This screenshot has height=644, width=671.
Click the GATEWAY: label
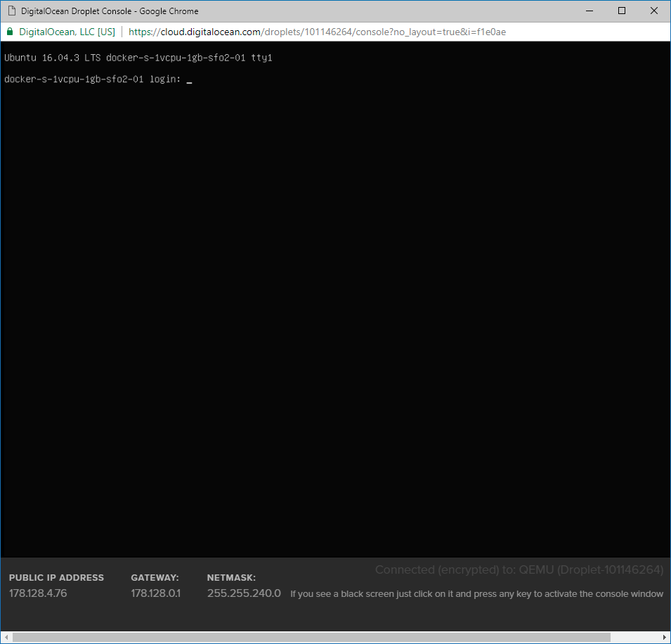coord(155,578)
